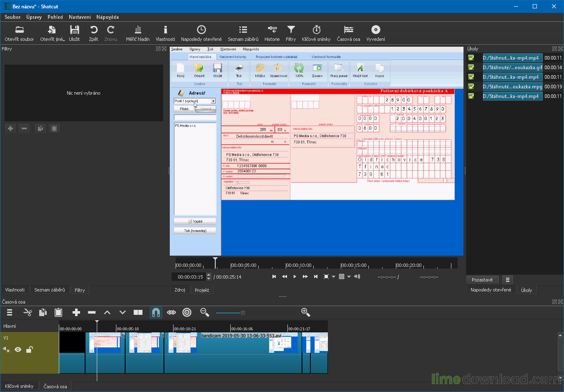Screen dimensions: 564x392
Task: Click the ripple all tracks target icon
Action: 187,312
